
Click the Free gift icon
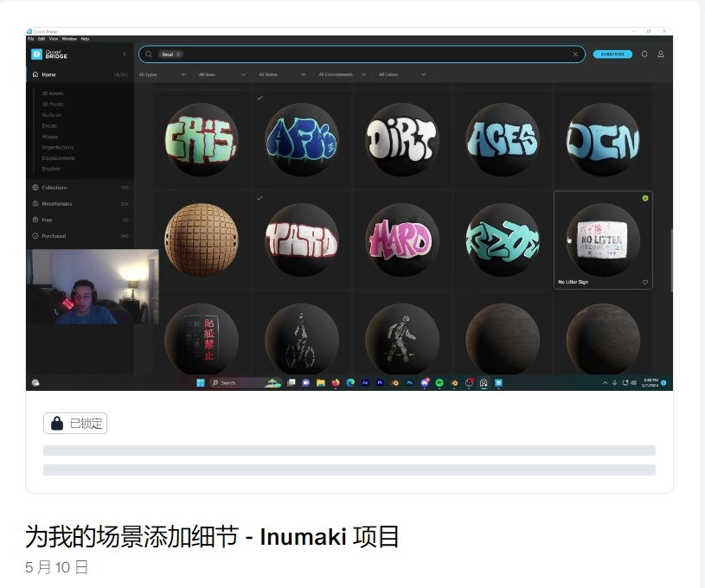[35, 220]
